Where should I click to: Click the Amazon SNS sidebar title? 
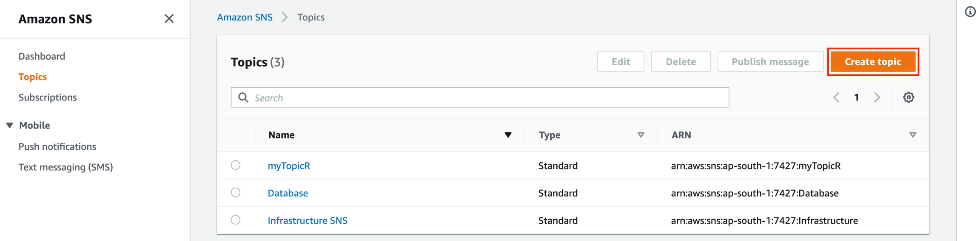[55, 19]
